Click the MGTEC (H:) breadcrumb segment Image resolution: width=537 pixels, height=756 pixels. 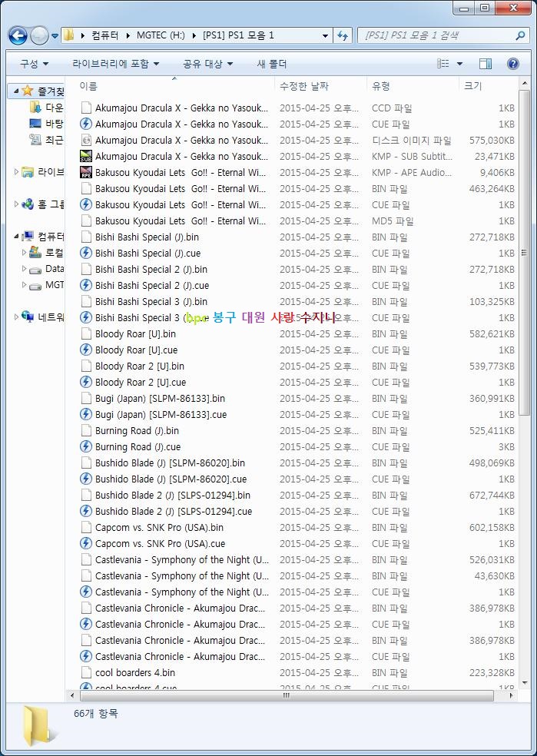(x=161, y=35)
